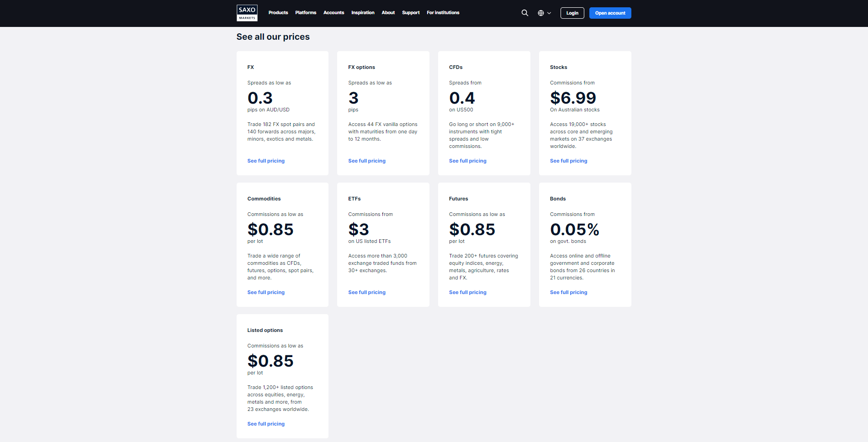The image size is (868, 442).
Task: Go to the About menu
Action: 388,13
